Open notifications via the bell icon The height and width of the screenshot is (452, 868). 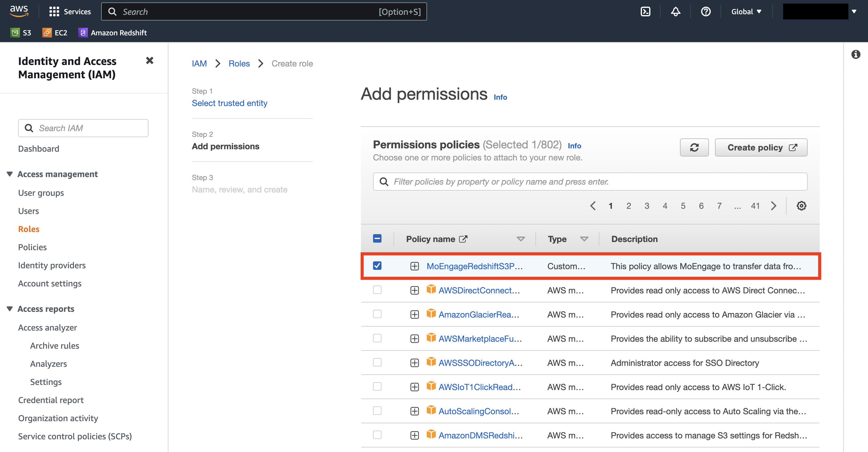click(675, 11)
